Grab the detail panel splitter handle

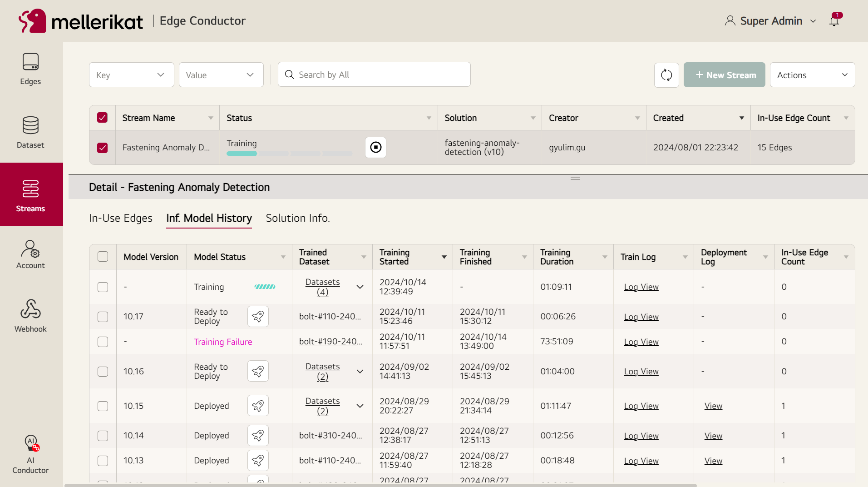[575, 178]
